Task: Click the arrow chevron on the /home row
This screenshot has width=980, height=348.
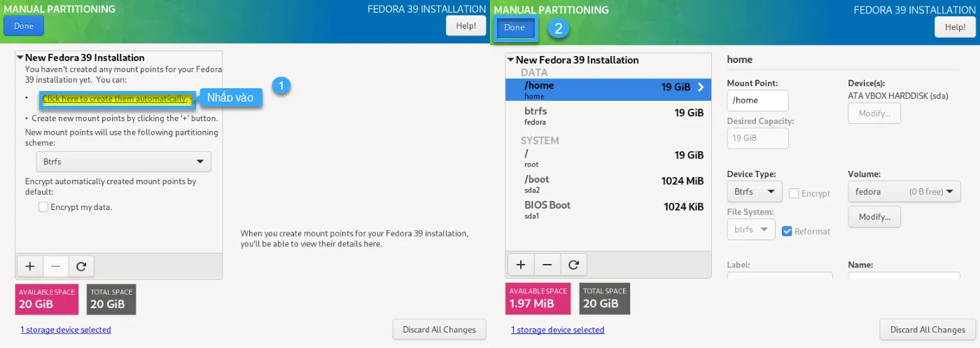Action: (x=700, y=88)
